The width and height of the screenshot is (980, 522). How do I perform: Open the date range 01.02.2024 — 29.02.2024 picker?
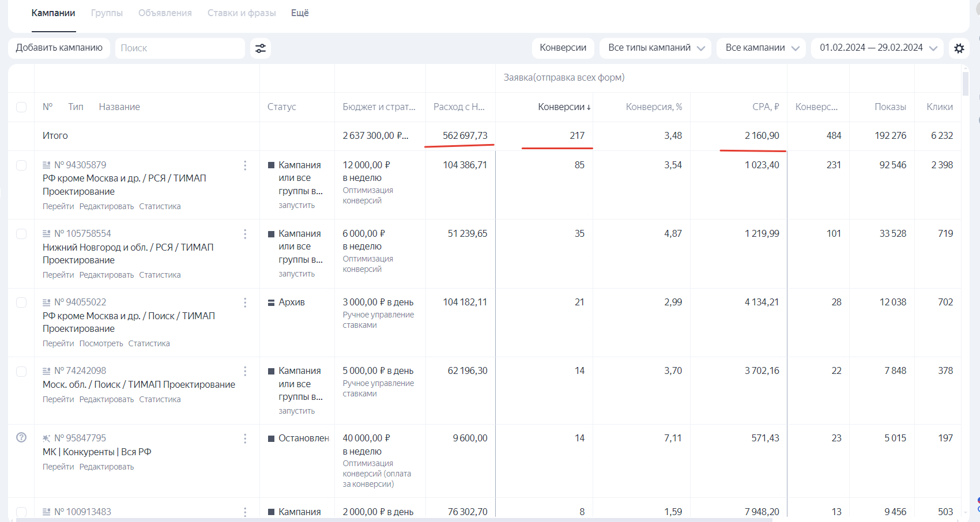pos(877,48)
